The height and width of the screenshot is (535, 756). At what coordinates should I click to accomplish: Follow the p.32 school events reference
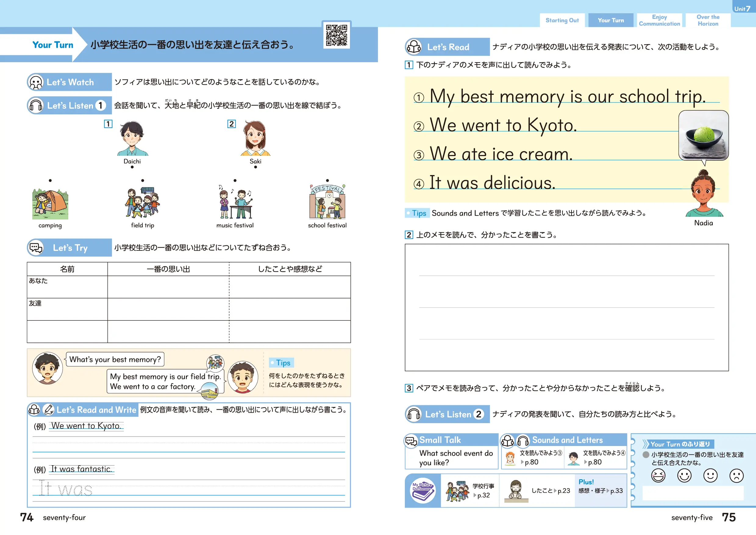pos(483,495)
